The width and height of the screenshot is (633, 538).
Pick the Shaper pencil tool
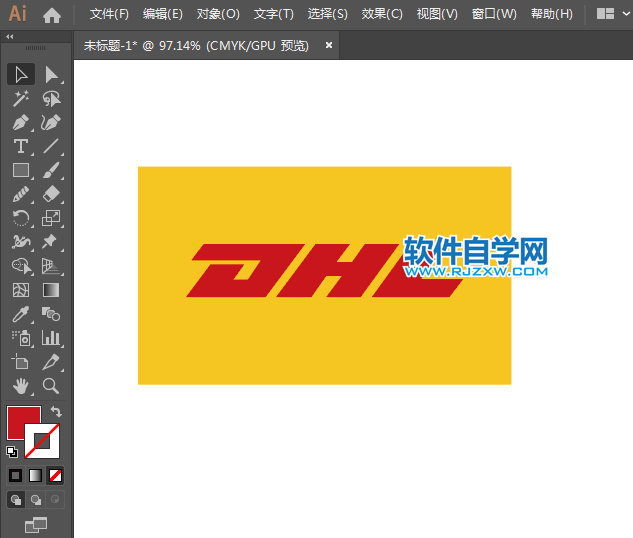coord(21,194)
